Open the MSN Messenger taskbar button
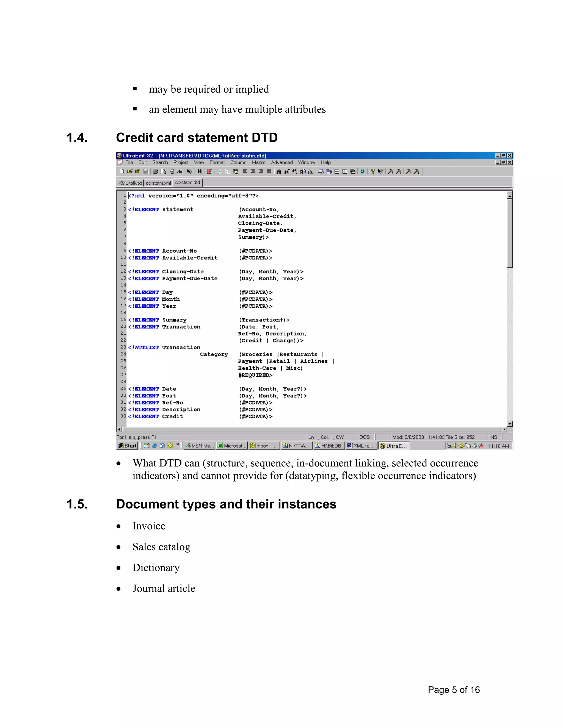 200,446
